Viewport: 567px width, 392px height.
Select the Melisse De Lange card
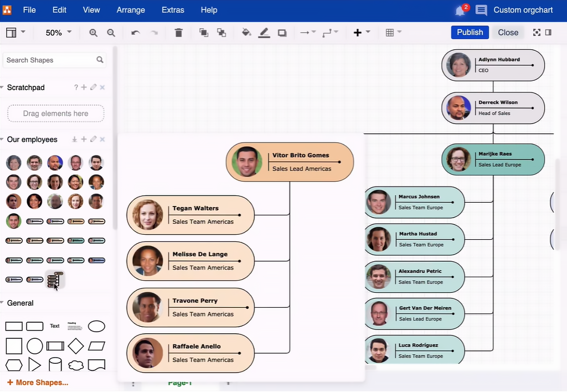tap(190, 261)
